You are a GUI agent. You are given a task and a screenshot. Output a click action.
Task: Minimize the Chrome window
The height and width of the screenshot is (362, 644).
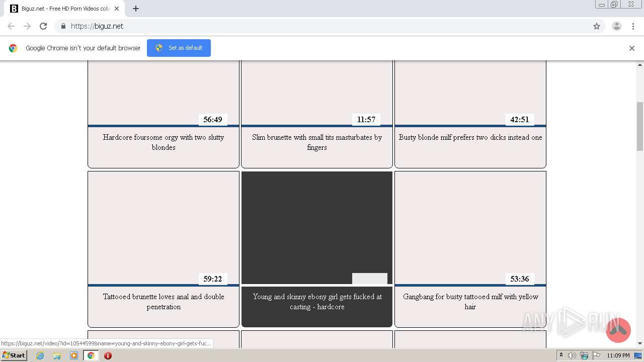[x=602, y=5]
